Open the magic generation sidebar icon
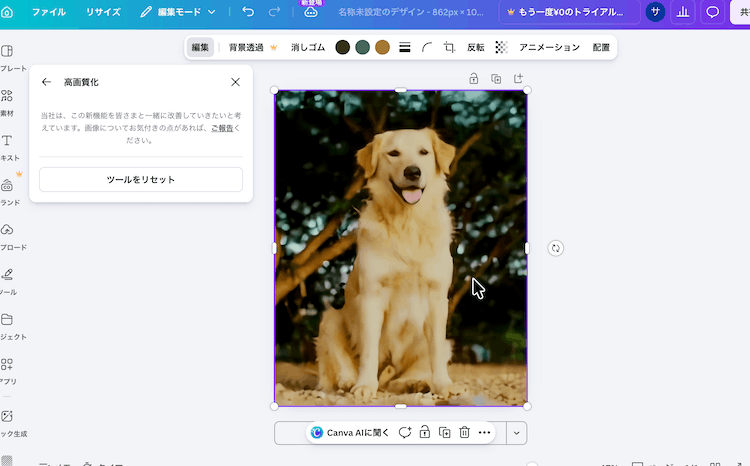The width and height of the screenshot is (750, 466). (7, 416)
